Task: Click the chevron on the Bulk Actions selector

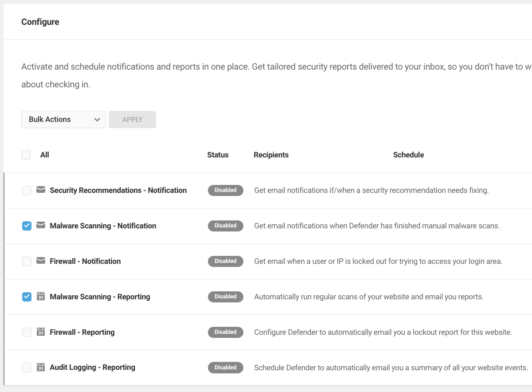Action: pyautogui.click(x=97, y=119)
